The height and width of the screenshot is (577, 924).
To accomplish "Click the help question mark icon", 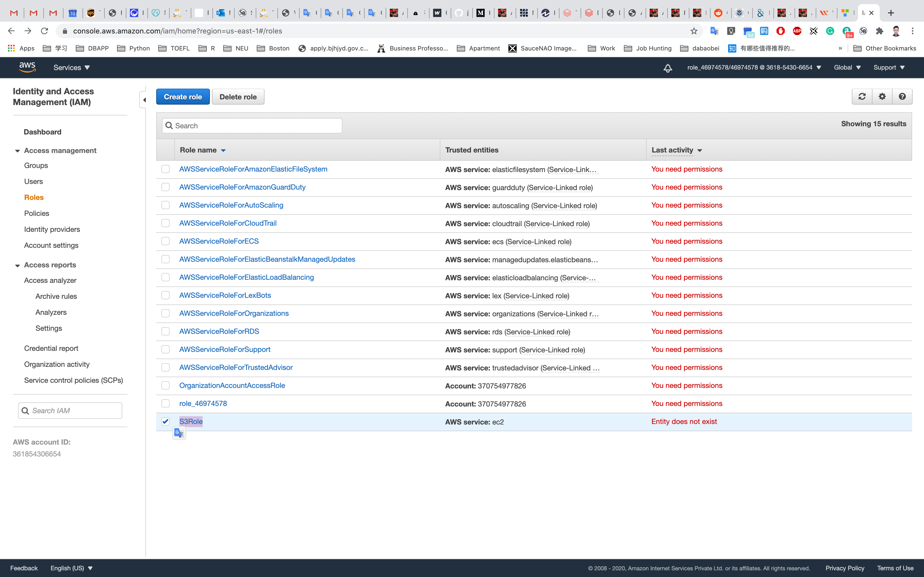I will pos(902,97).
